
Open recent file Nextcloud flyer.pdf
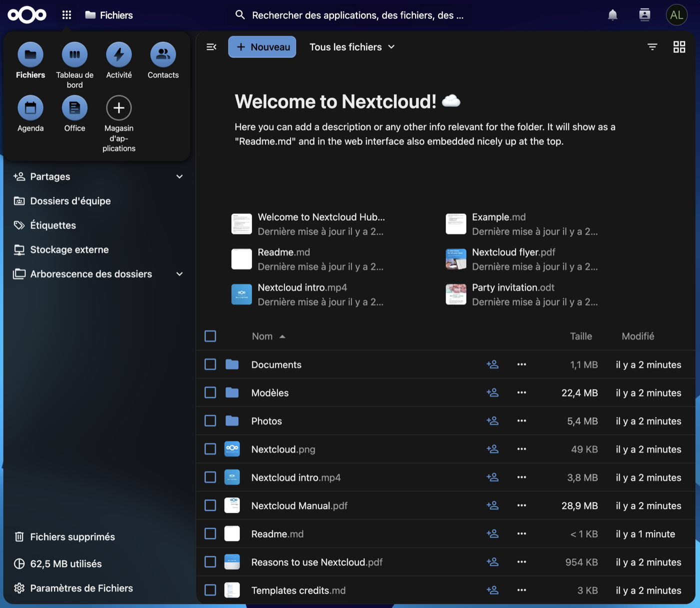tap(522, 259)
